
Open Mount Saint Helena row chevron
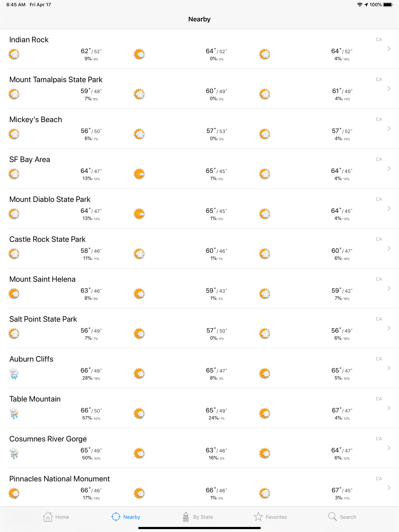point(389,288)
